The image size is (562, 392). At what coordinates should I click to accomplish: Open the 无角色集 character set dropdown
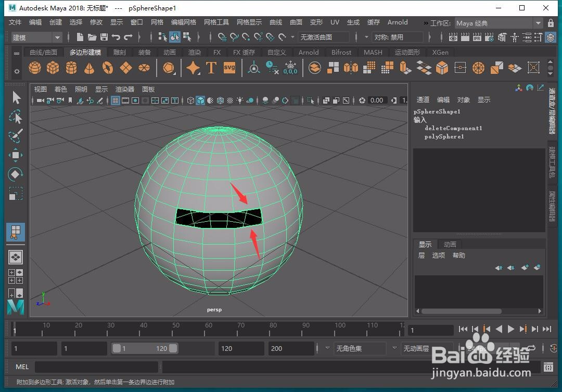[x=361, y=348]
